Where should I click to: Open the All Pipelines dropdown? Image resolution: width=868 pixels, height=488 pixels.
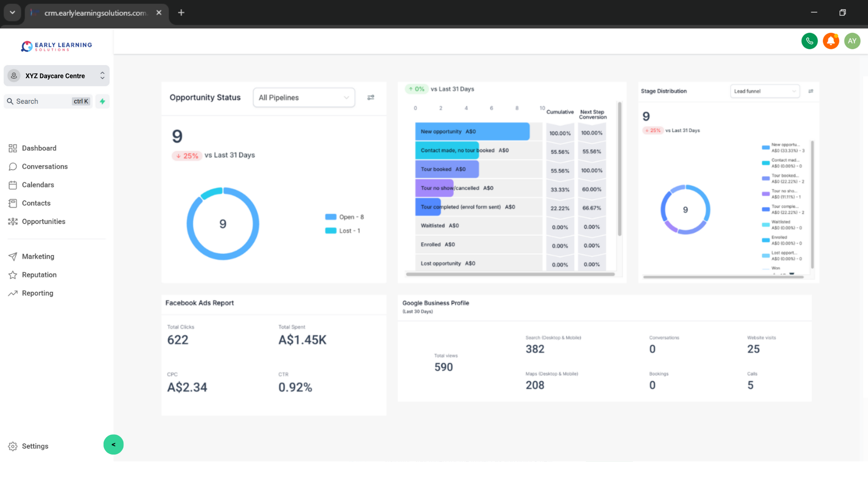point(304,97)
